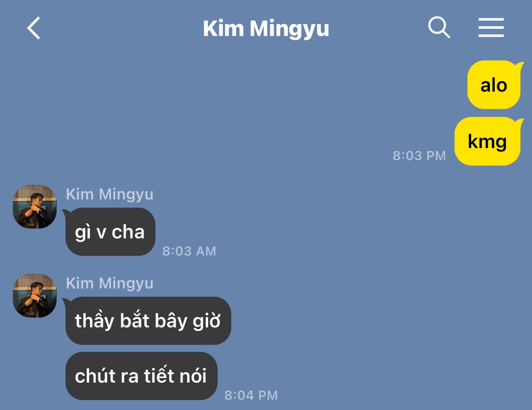Viewport: 532px width, 410px height.
Task: Tap the 'gì v cha' message bubble
Action: pos(110,232)
